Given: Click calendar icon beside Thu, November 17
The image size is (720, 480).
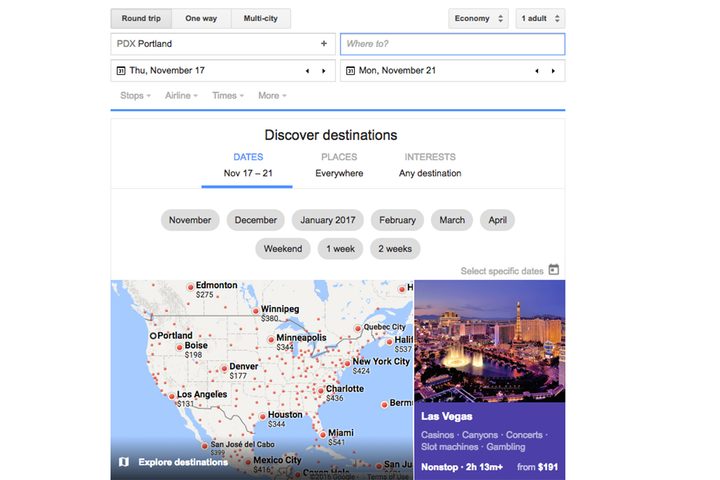Looking at the screenshot, I should tap(121, 71).
